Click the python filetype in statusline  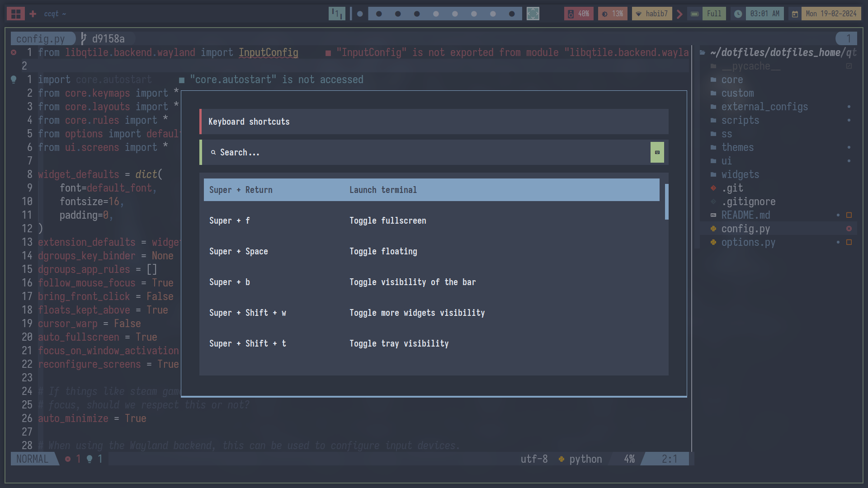580,459
